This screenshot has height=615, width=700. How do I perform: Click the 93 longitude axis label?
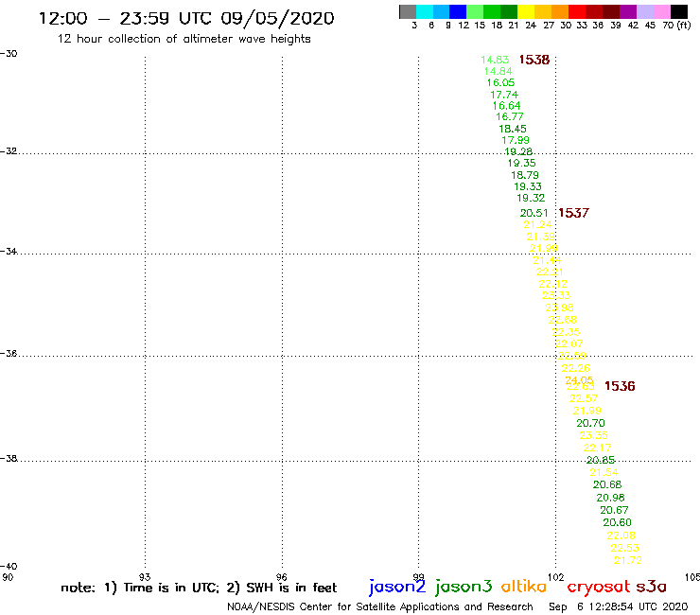(145, 577)
